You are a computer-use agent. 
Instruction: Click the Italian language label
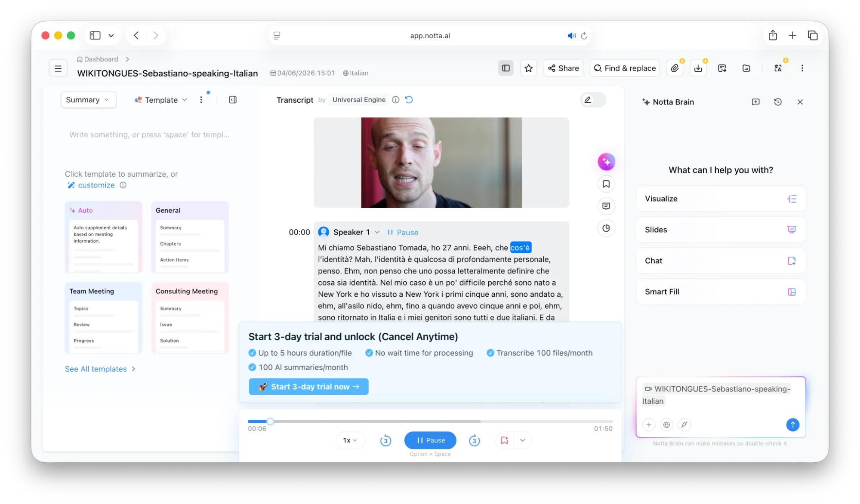[356, 73]
